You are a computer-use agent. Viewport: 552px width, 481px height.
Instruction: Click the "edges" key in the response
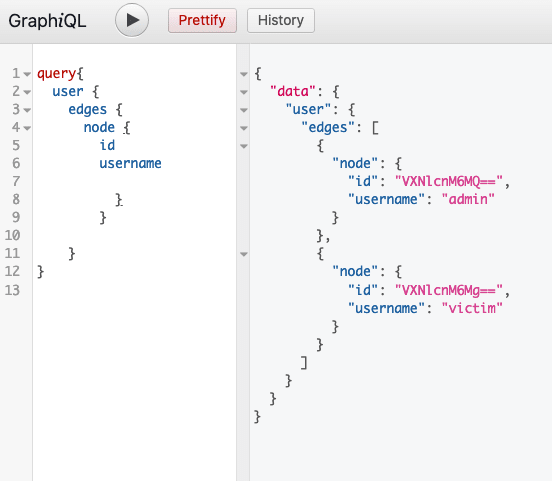tap(328, 127)
